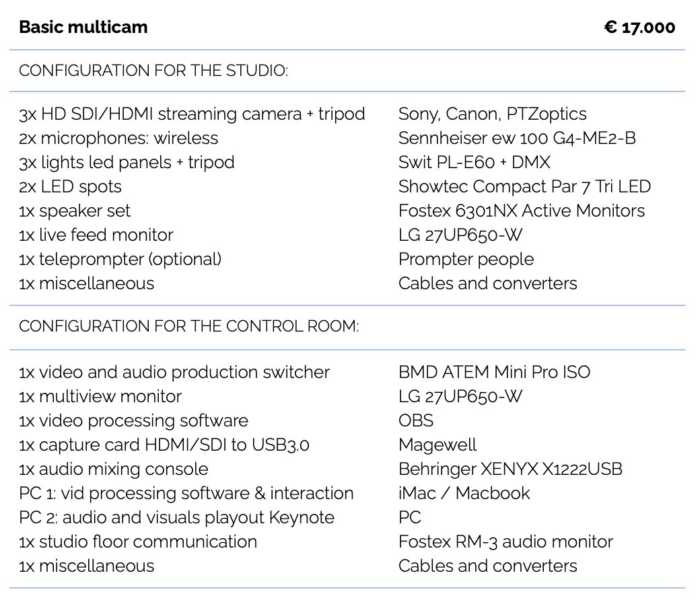Click Sony, Canon, PTZoptics text
Viewport: 700px width, 600px height.
coord(493,114)
